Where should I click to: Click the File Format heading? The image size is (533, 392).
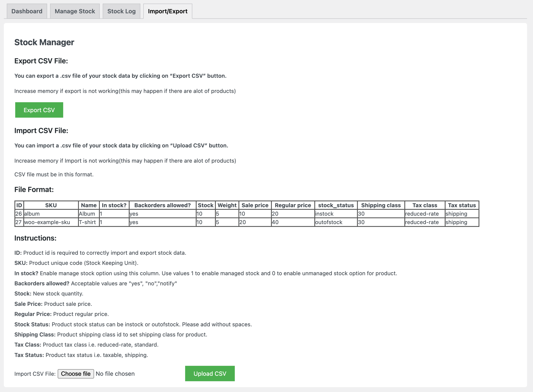click(34, 189)
